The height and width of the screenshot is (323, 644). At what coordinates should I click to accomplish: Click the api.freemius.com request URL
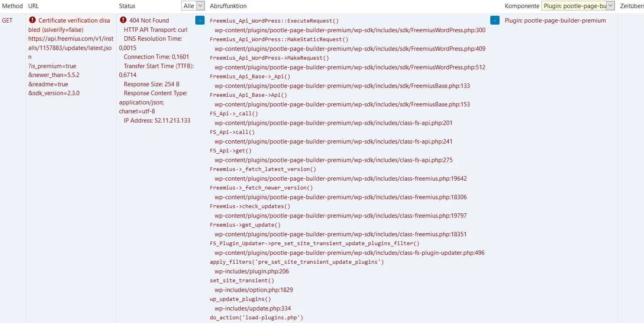[x=71, y=48]
